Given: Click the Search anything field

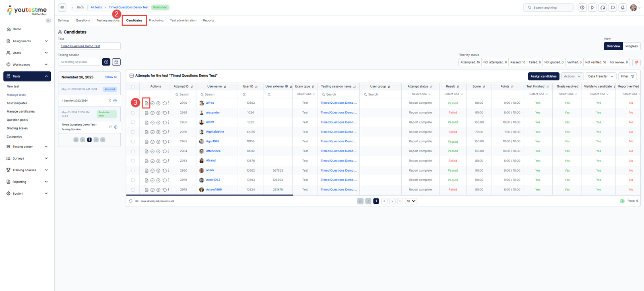Looking at the screenshot, I should coord(548,8).
